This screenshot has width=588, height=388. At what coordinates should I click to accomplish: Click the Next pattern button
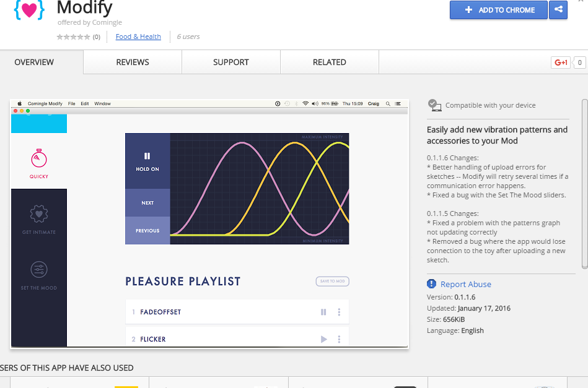pos(147,202)
